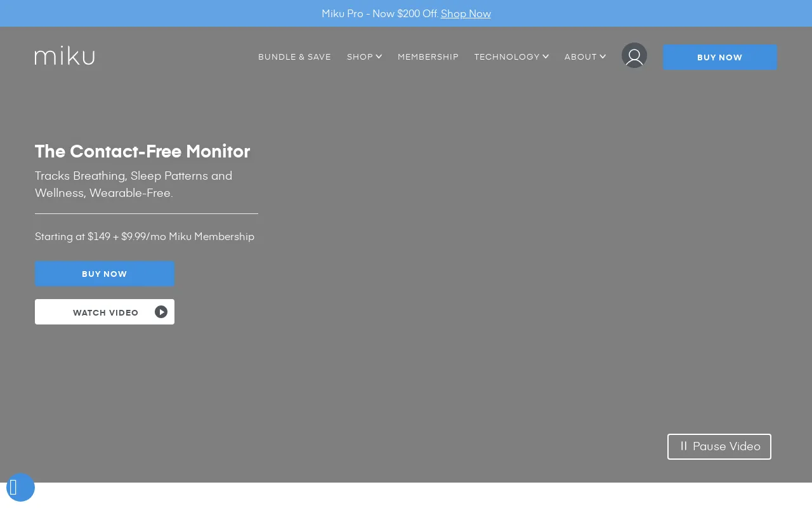812x508 pixels.
Task: Open the Membership page
Action: coord(428,57)
